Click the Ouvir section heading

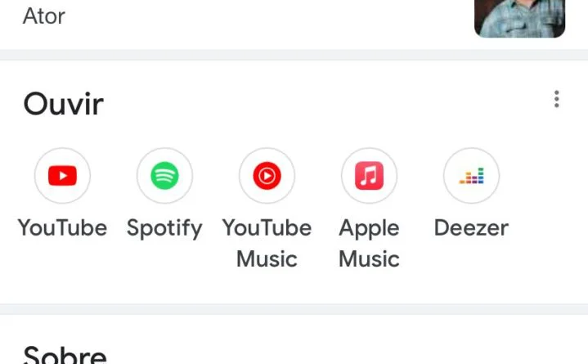pyautogui.click(x=64, y=104)
